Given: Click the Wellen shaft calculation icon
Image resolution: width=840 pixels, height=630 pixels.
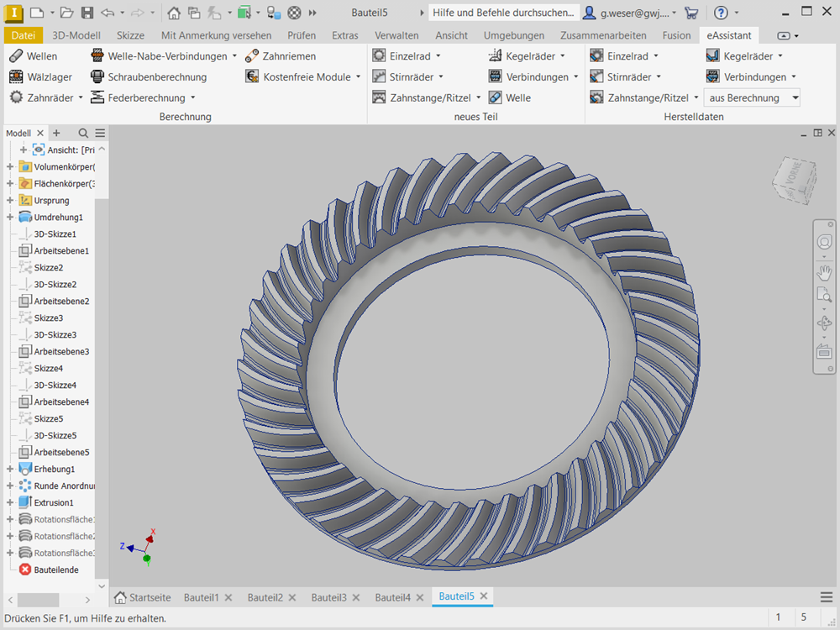Looking at the screenshot, I should 16,56.
